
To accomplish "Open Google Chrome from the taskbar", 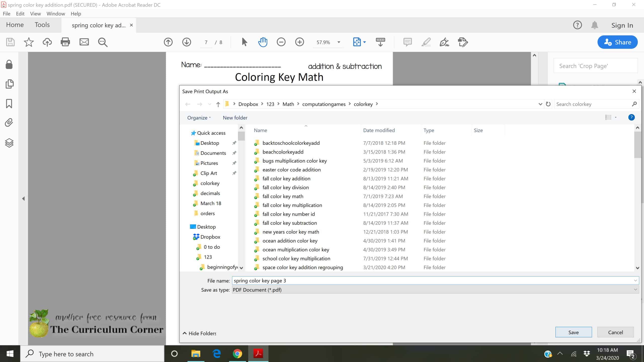I will (237, 354).
